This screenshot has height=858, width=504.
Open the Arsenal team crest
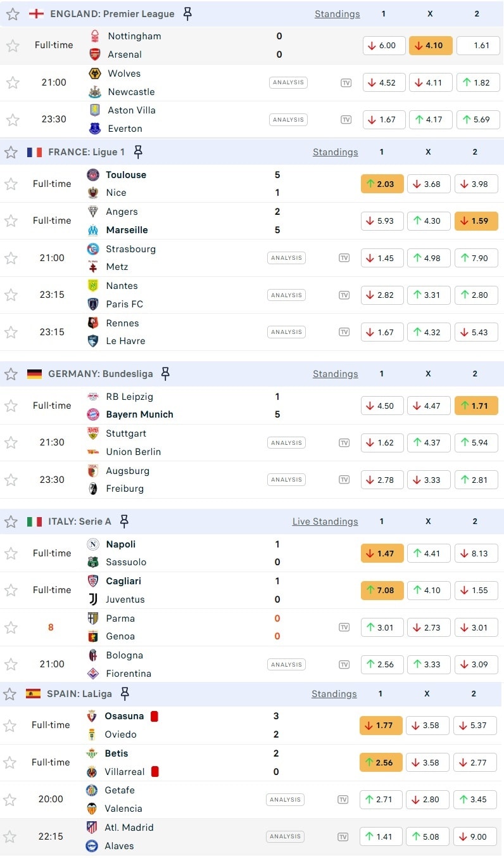(94, 54)
